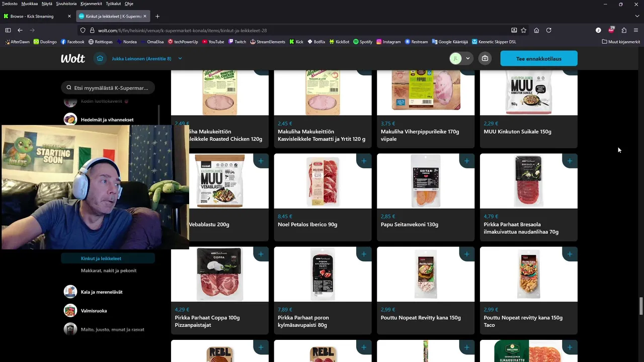Image resolution: width=644 pixels, height=362 pixels.
Task: Select Kinkut ja leikkeleet category
Action: [x=108, y=258]
